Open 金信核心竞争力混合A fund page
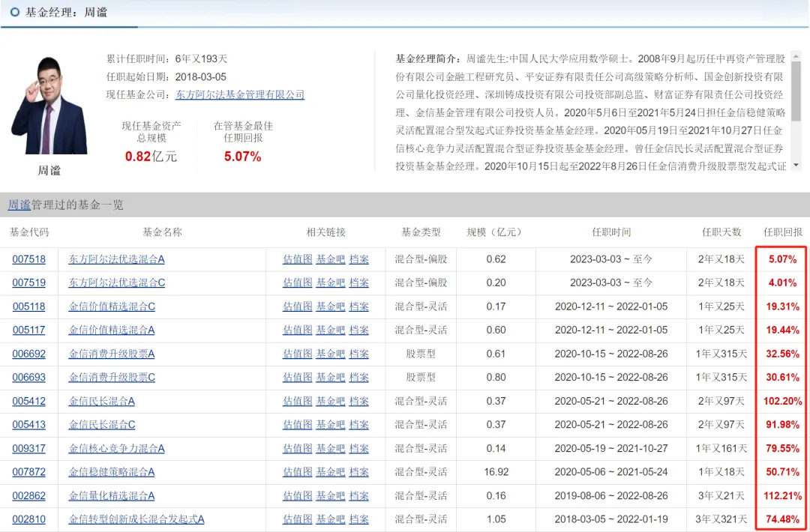810x532 pixels. point(117,448)
